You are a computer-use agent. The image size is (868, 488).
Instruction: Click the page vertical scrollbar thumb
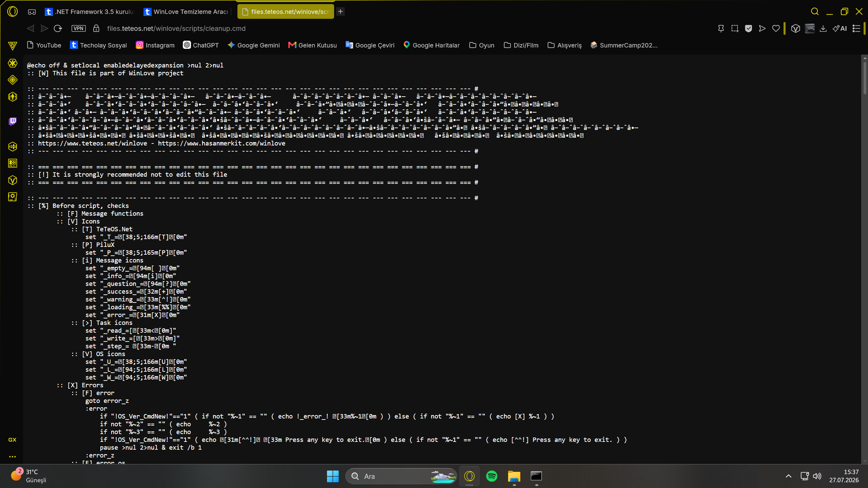tap(864, 77)
